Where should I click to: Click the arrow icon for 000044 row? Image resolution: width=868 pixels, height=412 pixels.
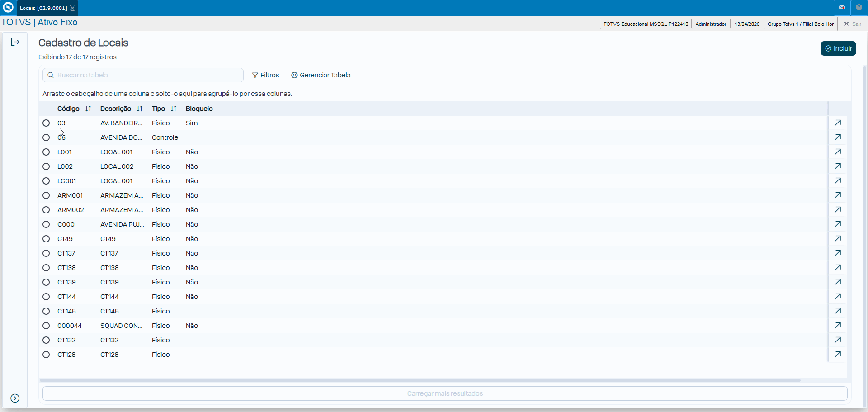[x=838, y=326]
